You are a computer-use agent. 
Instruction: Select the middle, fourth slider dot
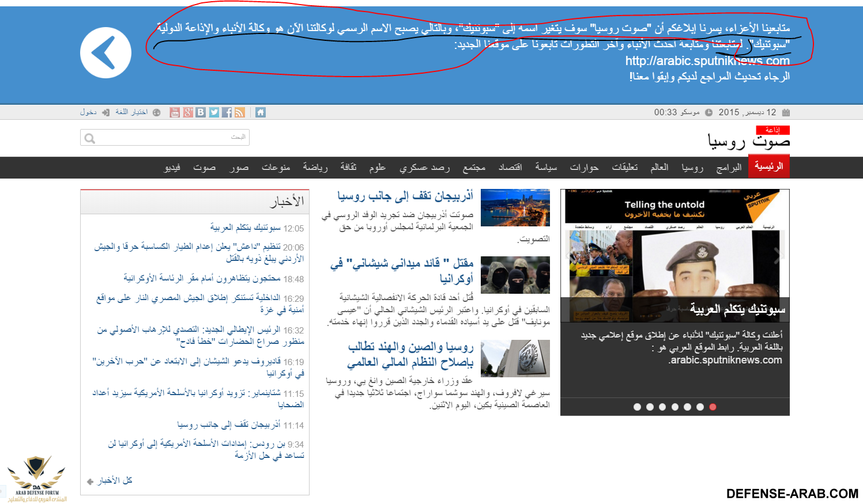[674, 407]
